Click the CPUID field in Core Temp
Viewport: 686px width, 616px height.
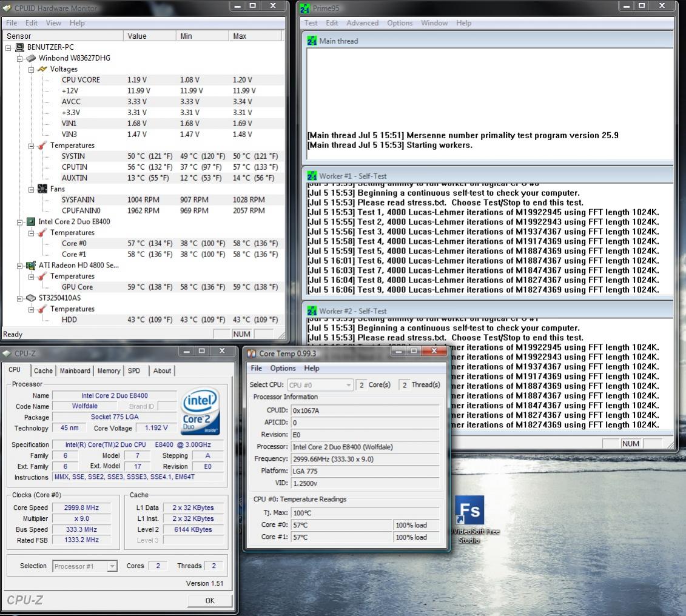pos(365,410)
